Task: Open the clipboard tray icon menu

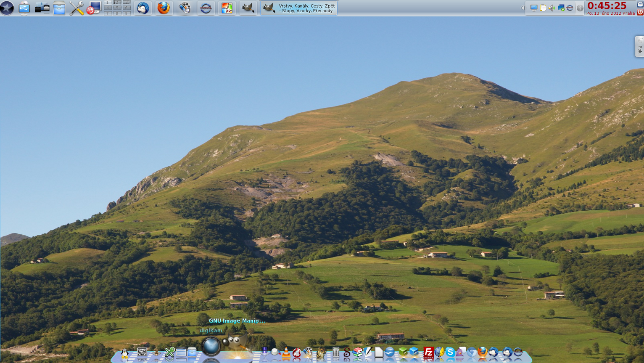Action: (x=543, y=8)
